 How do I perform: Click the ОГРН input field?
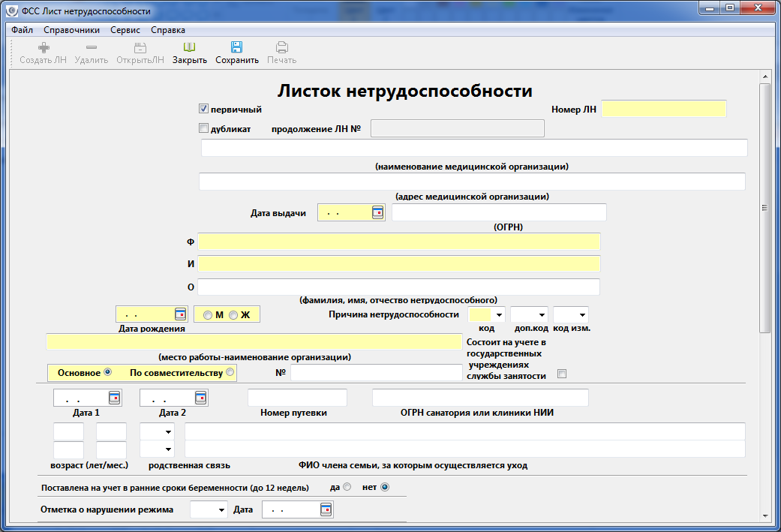499,212
